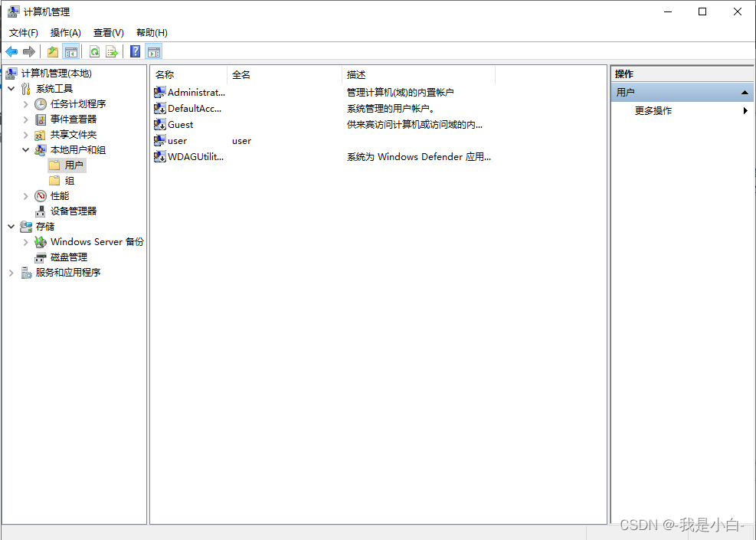Click the full name 'user' cell
Screen dimensions: 756x540
241,141
